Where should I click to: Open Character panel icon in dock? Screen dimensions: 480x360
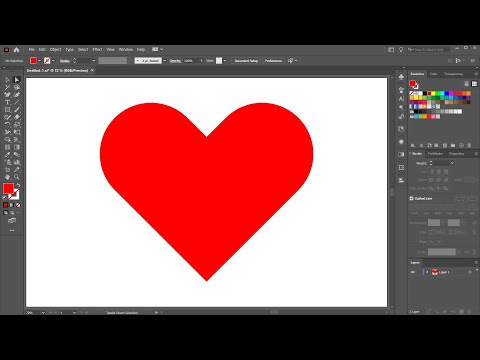[x=401, y=99]
